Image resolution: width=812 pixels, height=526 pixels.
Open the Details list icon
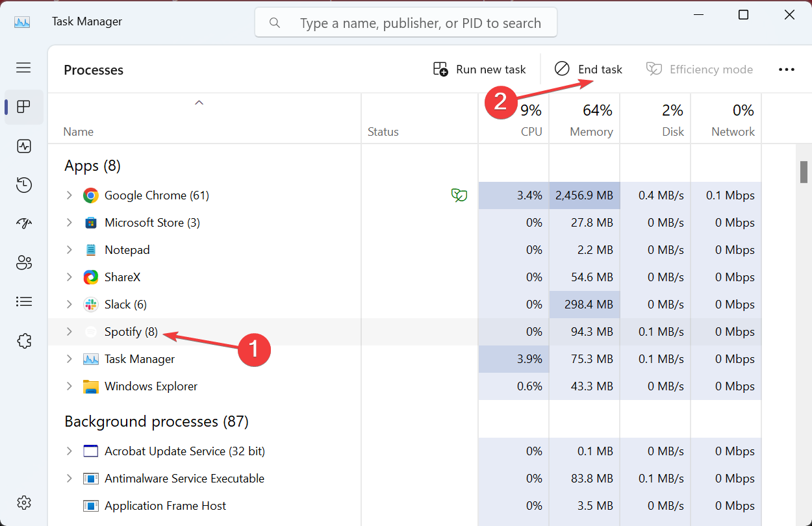24,301
